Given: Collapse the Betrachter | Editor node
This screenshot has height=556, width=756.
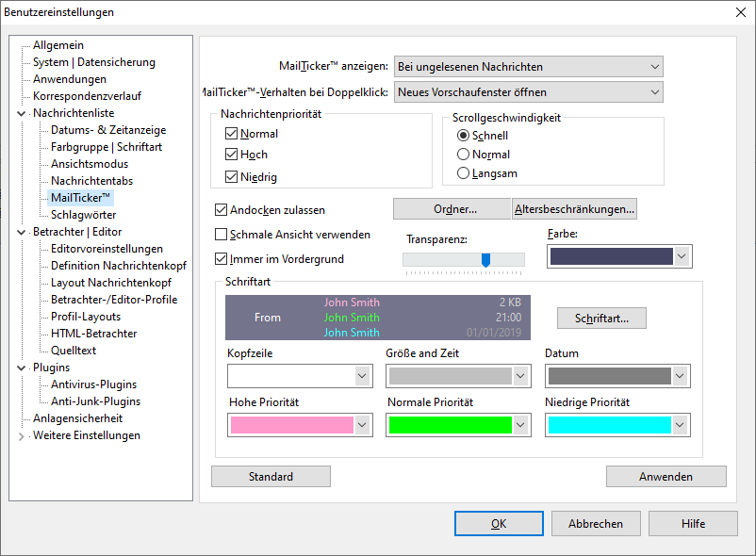Looking at the screenshot, I should pos(22,232).
